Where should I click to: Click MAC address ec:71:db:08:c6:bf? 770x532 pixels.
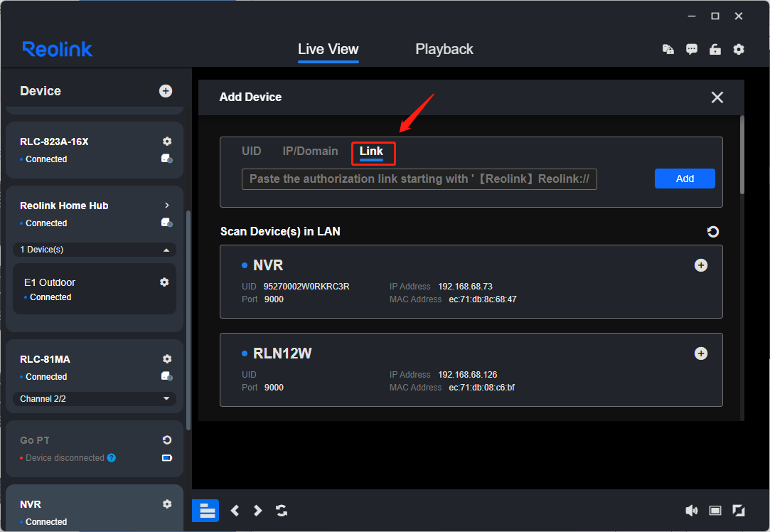click(482, 387)
